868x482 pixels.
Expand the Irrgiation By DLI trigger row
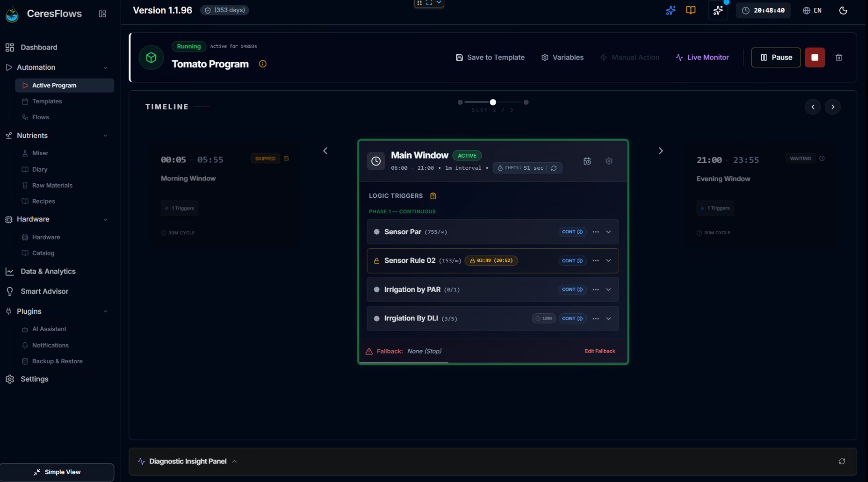point(609,319)
